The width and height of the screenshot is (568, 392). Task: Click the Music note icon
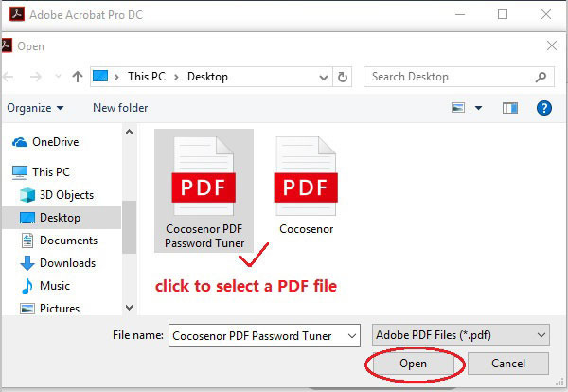coord(27,286)
